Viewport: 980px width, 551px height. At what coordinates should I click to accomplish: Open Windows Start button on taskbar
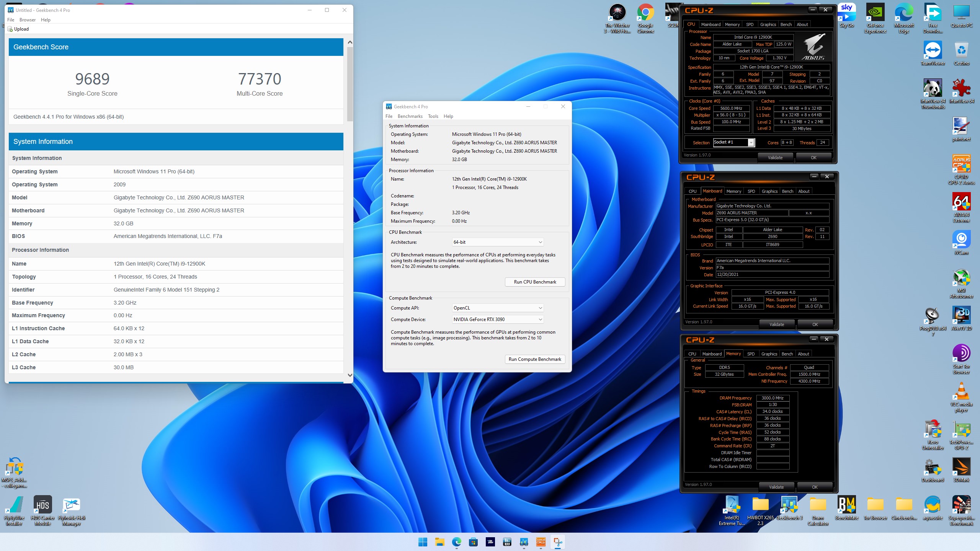423,542
